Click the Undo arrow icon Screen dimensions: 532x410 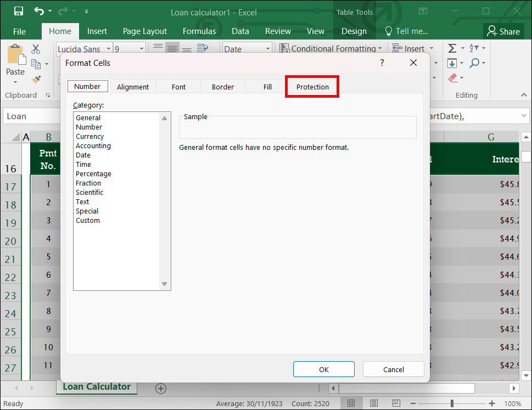point(38,11)
